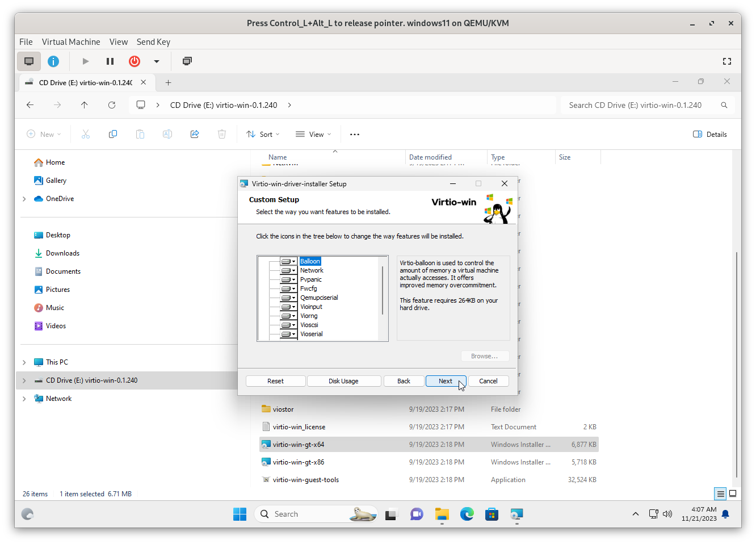
Task: Click the red Shut Down power icon
Action: (x=135, y=61)
